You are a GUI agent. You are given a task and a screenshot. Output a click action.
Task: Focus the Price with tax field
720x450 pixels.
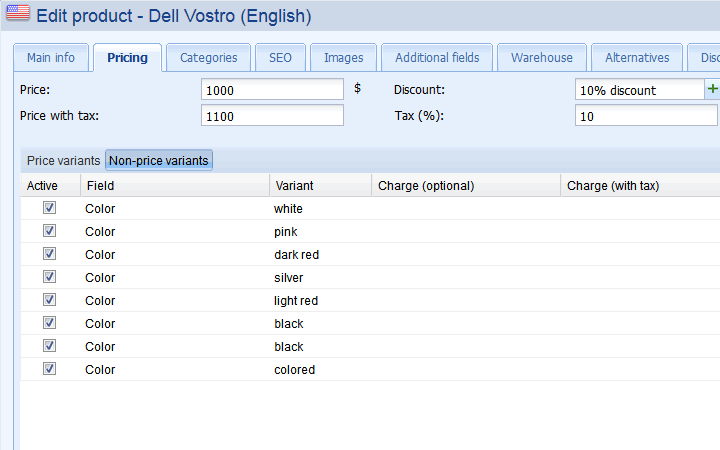coord(272,115)
